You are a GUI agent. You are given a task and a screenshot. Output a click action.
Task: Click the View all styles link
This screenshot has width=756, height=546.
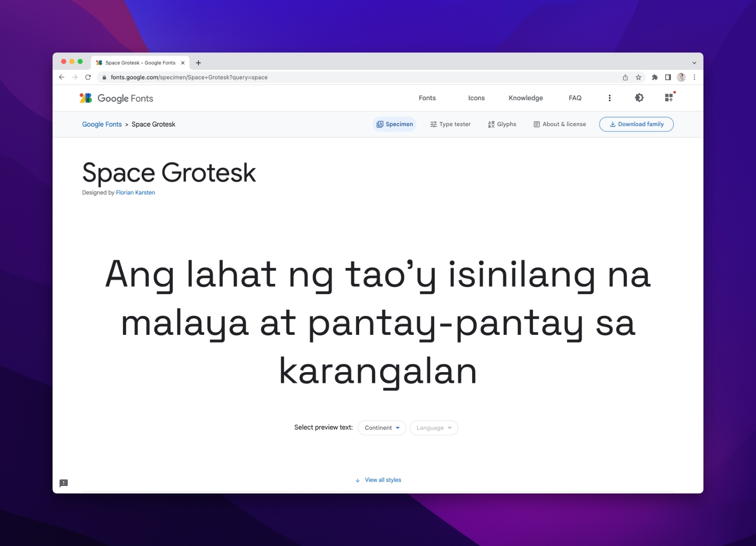coord(378,480)
